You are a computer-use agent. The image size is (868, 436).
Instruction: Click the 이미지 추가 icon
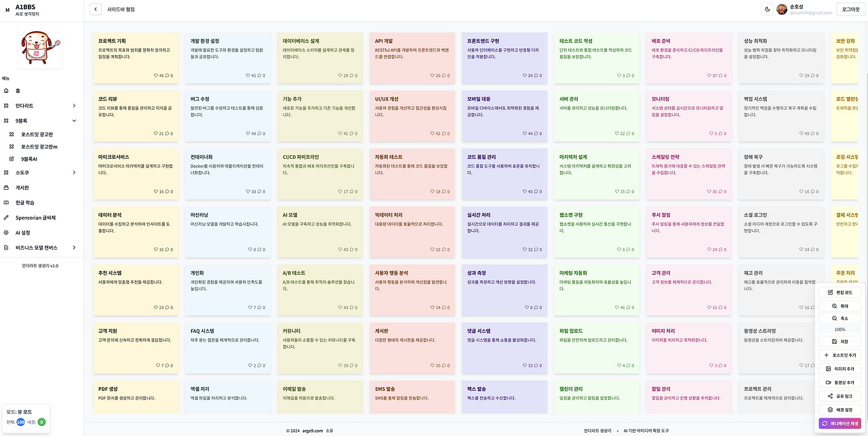tap(840, 368)
